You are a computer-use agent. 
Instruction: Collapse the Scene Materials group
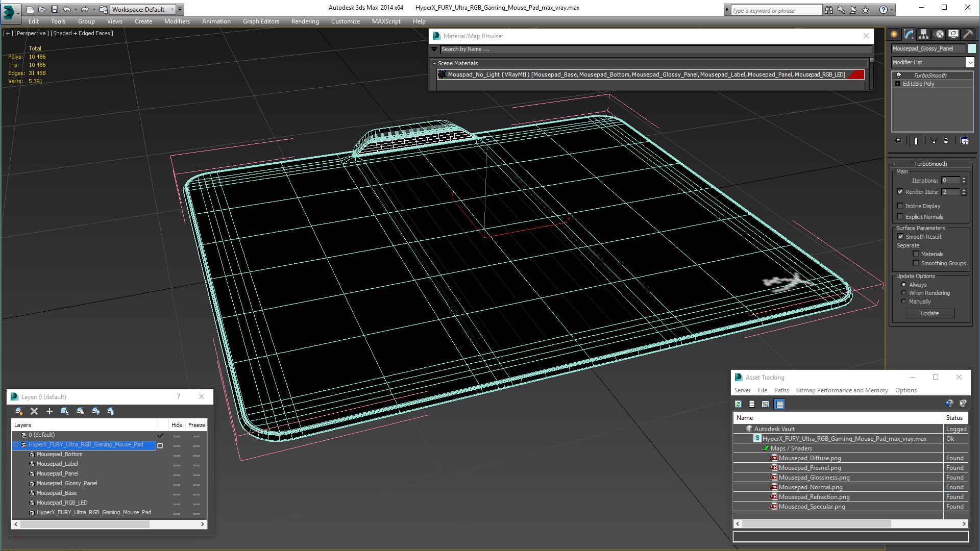[434, 64]
